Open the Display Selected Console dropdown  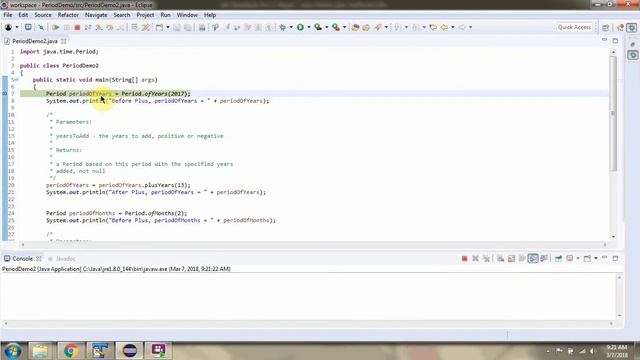pos(578,258)
